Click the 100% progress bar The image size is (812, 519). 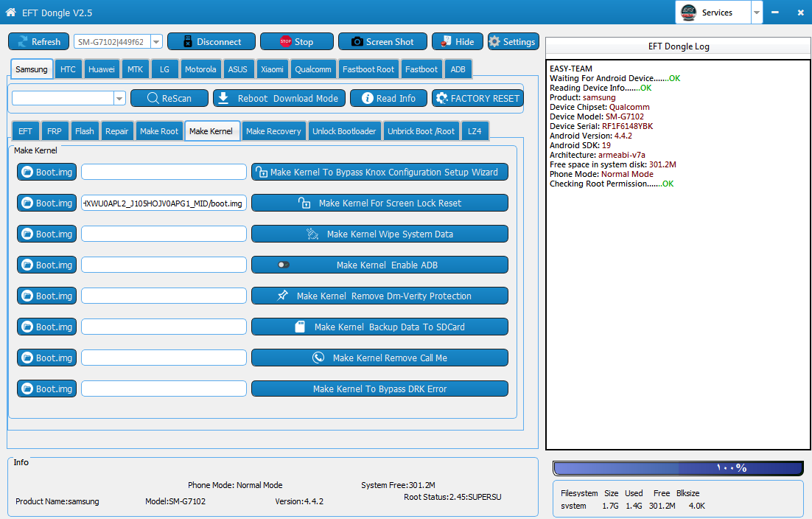click(x=679, y=468)
